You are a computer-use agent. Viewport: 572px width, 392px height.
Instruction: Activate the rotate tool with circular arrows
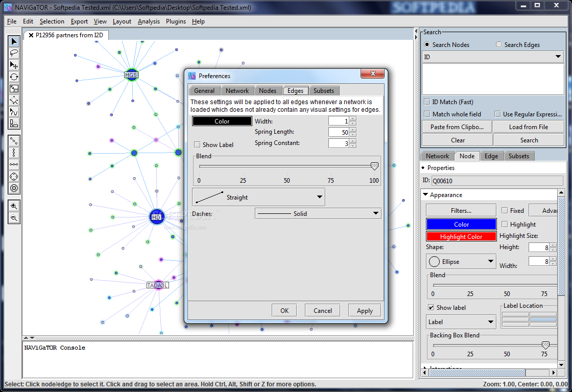(x=14, y=77)
